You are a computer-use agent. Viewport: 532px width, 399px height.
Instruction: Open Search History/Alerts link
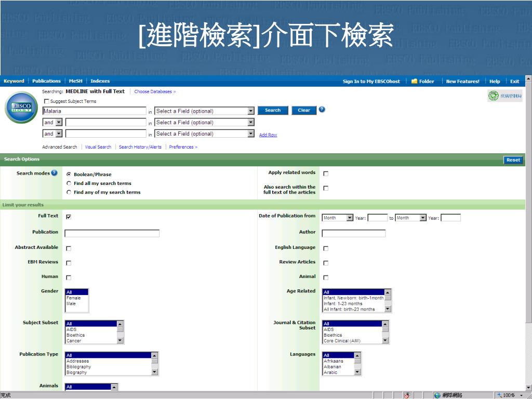tap(140, 147)
